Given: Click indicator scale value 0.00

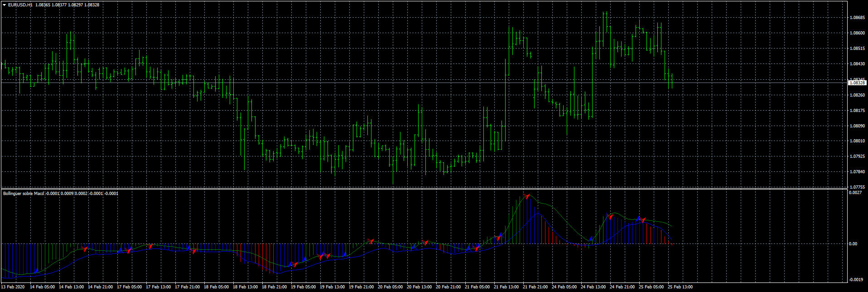Looking at the screenshot, I should [853, 244].
